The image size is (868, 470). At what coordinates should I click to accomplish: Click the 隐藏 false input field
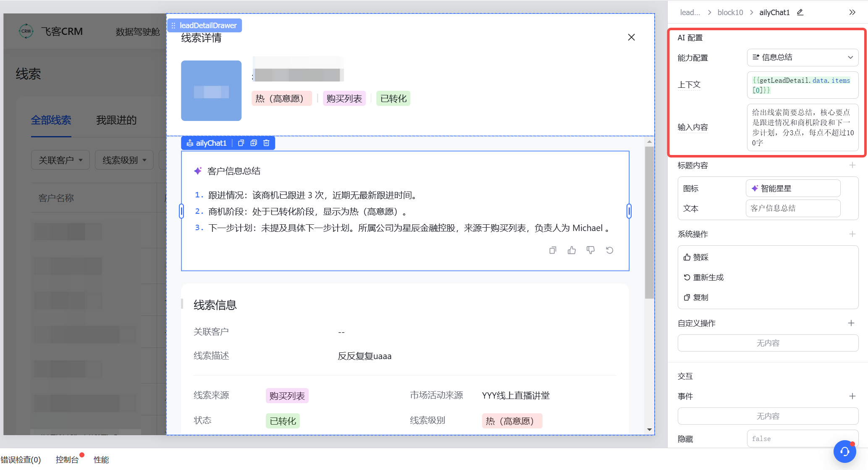pyautogui.click(x=802, y=438)
